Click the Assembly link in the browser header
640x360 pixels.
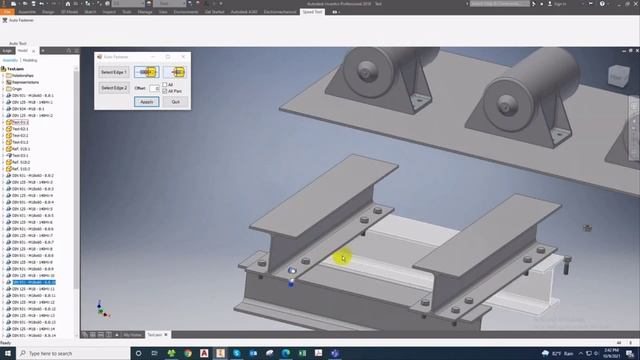pos(10,60)
